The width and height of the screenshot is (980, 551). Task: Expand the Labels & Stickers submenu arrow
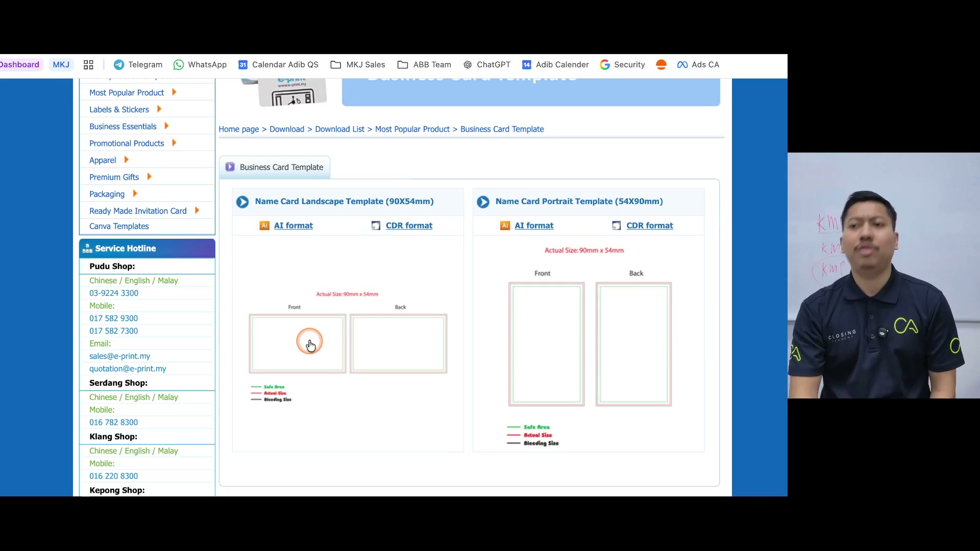pos(159,109)
